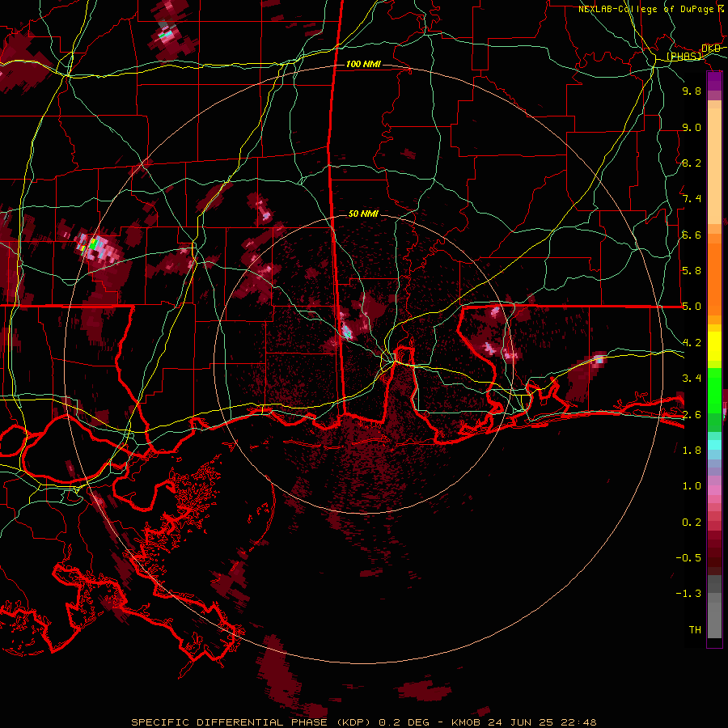Select the 100 NMI range ring label
728x728 pixels.
[x=363, y=64]
